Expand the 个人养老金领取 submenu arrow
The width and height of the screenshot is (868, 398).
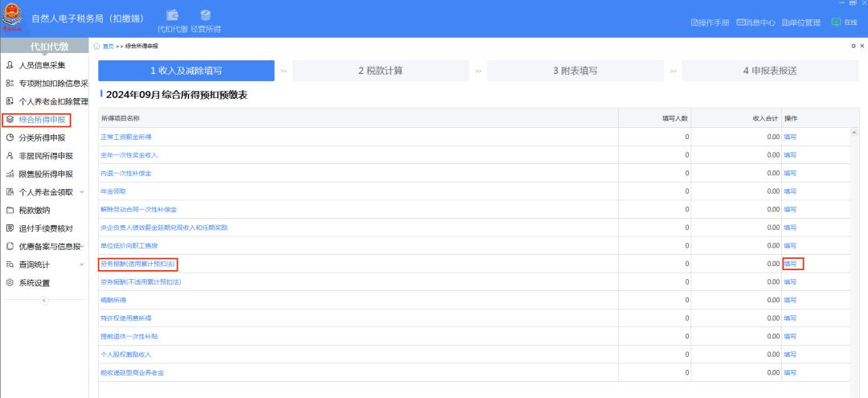point(82,192)
